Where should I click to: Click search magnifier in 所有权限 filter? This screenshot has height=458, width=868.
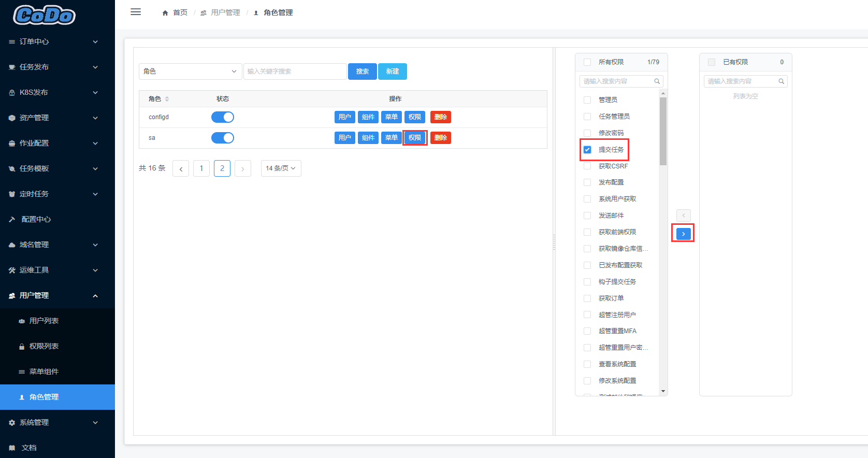[x=657, y=81]
